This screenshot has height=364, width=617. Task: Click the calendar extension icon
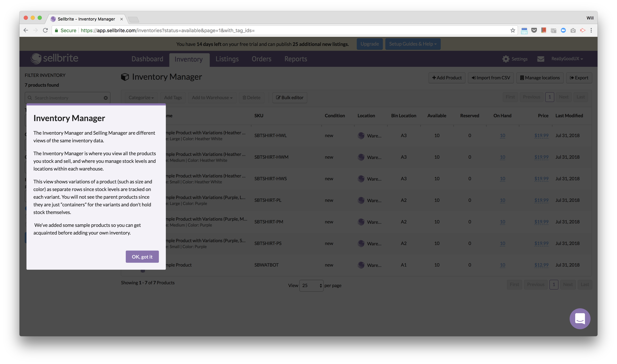[524, 31]
